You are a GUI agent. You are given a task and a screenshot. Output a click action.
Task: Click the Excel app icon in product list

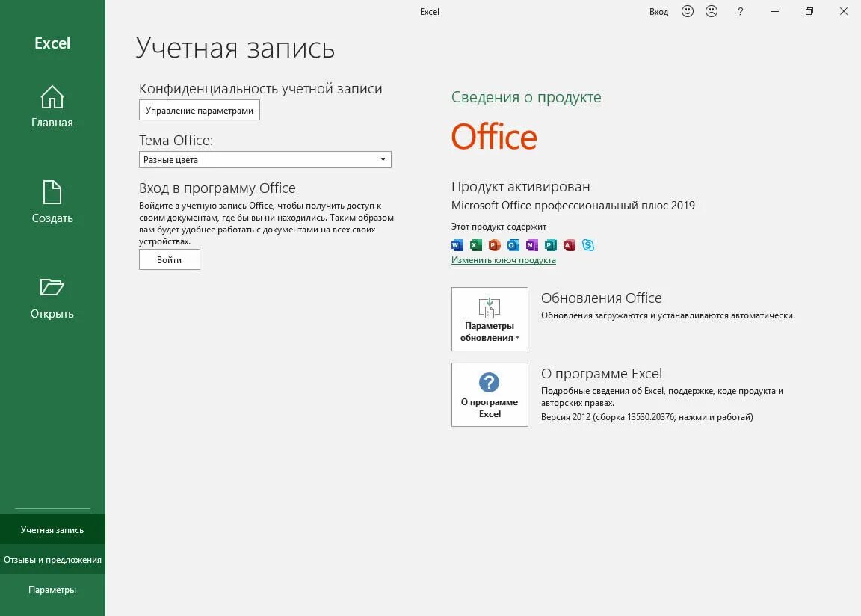coord(476,245)
